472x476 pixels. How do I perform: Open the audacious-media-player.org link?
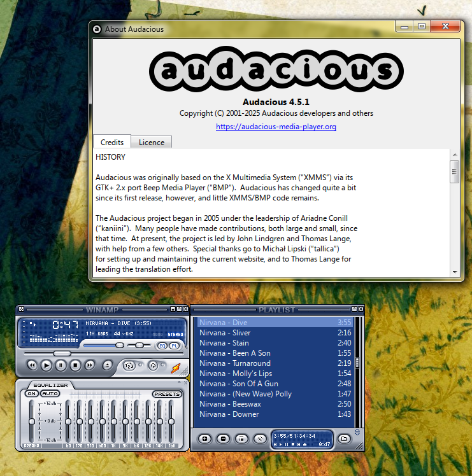[x=276, y=127]
